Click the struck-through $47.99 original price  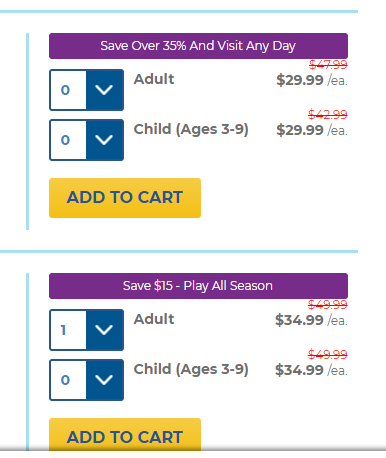[328, 64]
